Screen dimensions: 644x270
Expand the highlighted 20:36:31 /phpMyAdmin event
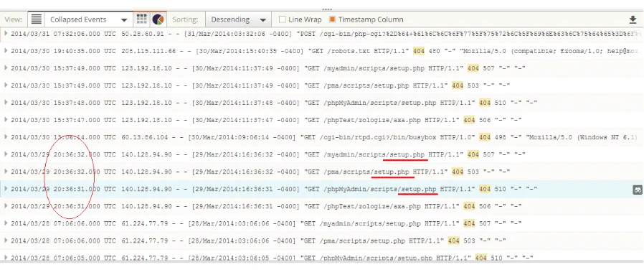[6, 189]
